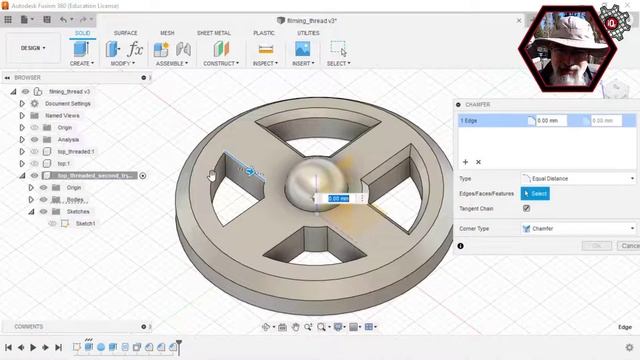Expand the Bodies folder
This screenshot has width=640, height=360.
coord(31,200)
